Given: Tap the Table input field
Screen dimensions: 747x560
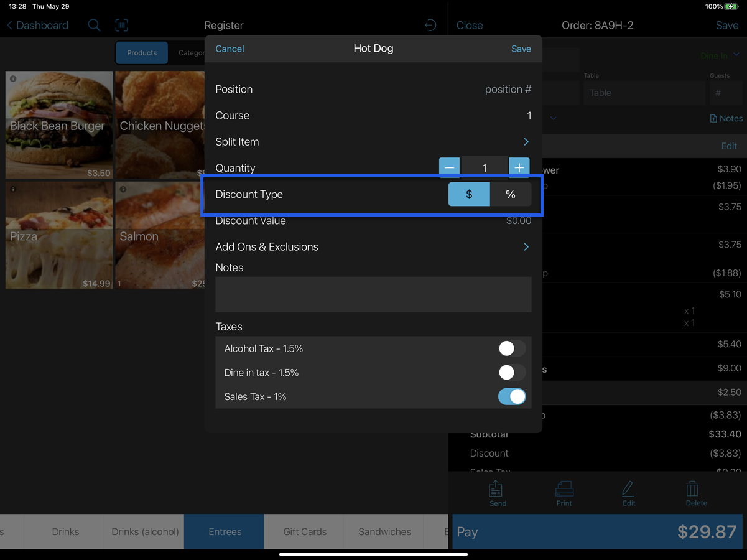Looking at the screenshot, I should [x=644, y=93].
